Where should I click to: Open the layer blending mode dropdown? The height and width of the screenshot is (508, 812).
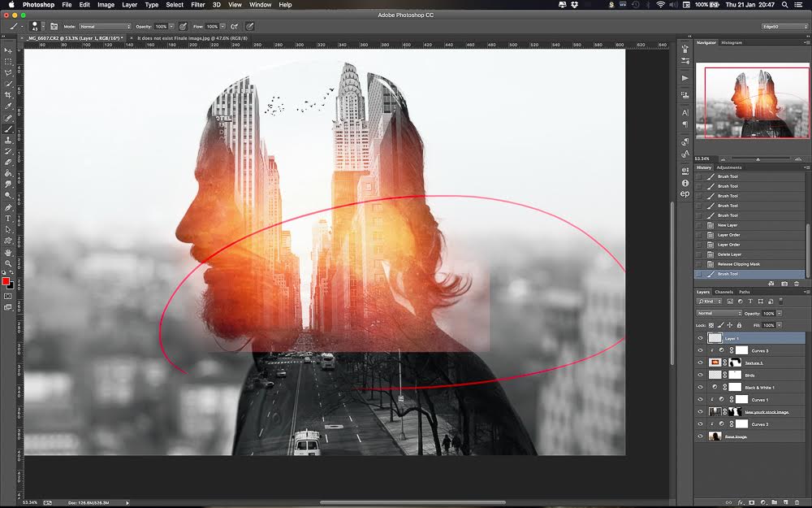716,313
